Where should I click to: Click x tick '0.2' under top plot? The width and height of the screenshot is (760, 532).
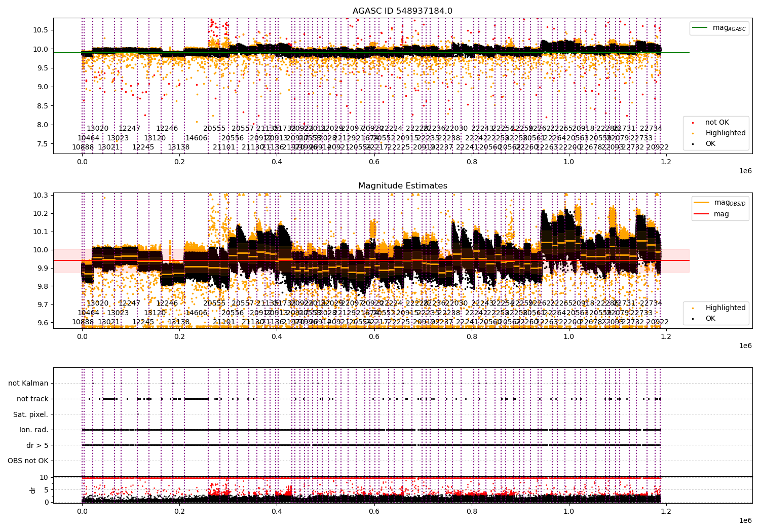tap(179, 162)
